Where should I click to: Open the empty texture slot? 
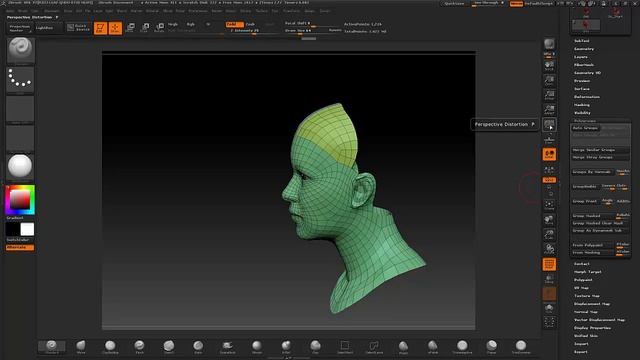pyautogui.click(x=20, y=138)
